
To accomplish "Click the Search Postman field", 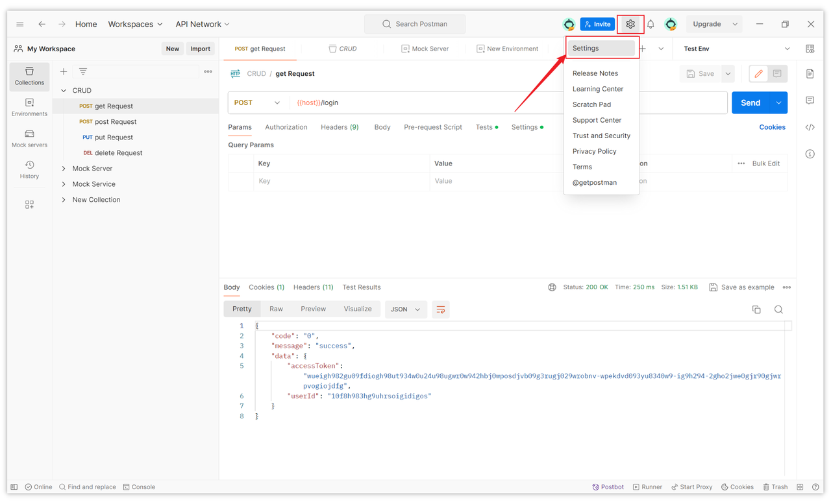I will point(415,24).
